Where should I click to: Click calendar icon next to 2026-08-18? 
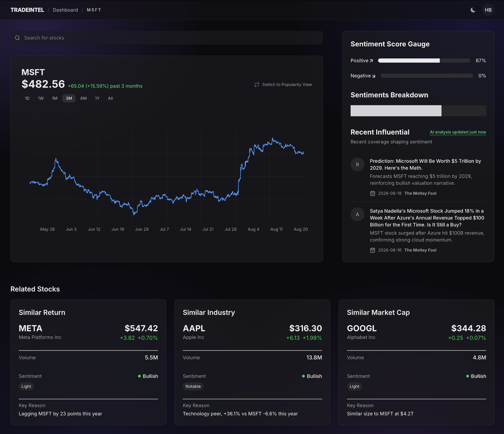click(x=372, y=194)
